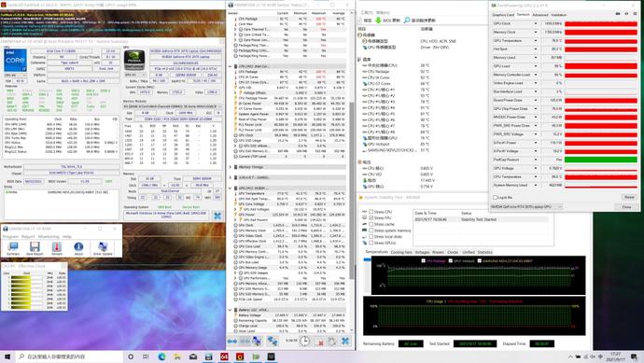
Task: Click the Save Report floppy icon
Action: (x=35, y=248)
